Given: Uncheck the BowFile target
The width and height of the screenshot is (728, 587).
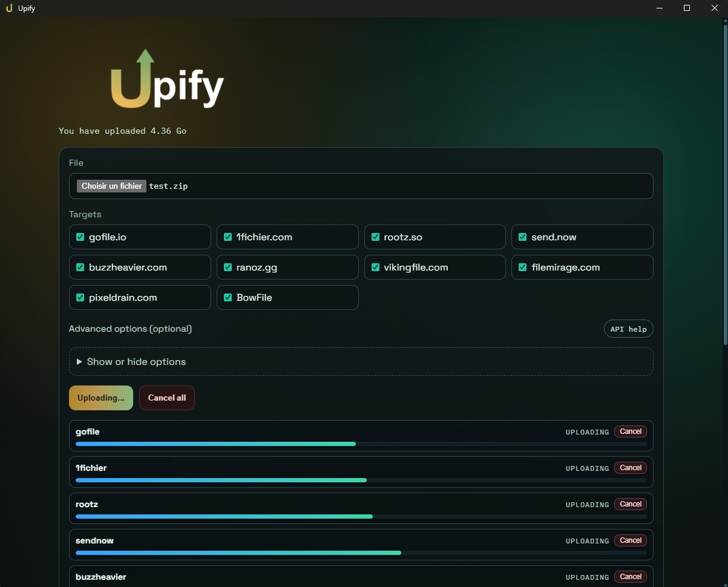Looking at the screenshot, I should pyautogui.click(x=228, y=298).
